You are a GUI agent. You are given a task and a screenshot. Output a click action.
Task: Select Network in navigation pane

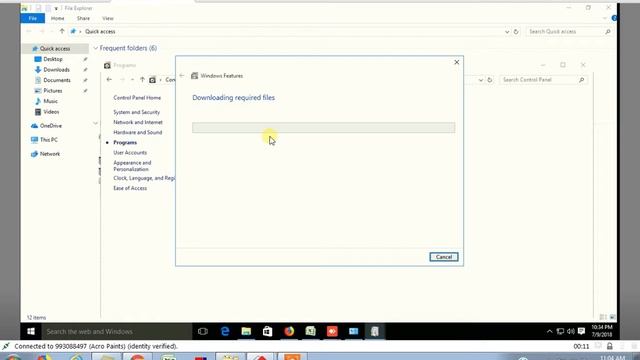click(x=50, y=154)
